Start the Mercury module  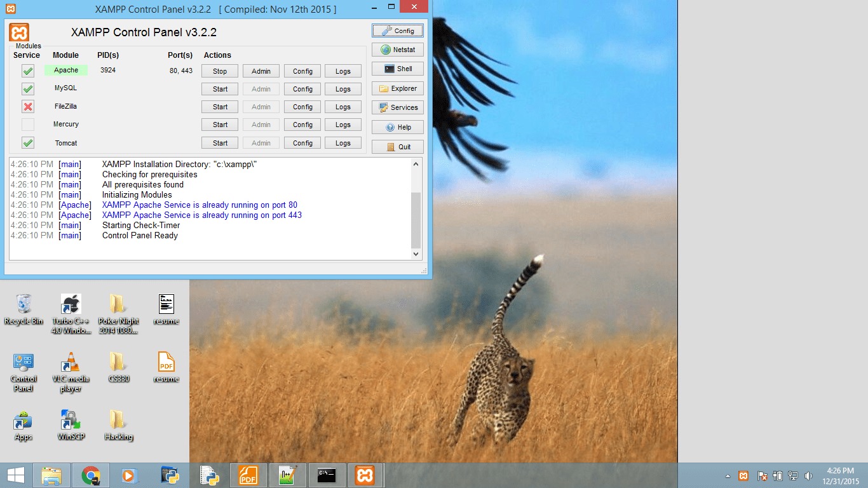click(220, 125)
